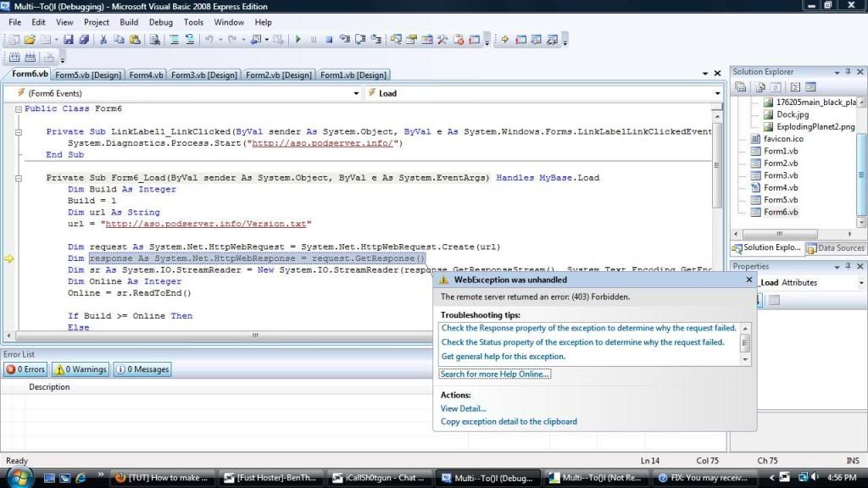Viewport: 868px width, 488px height.
Task: Click the Error List toolbar icon
Action: pos(459,40)
